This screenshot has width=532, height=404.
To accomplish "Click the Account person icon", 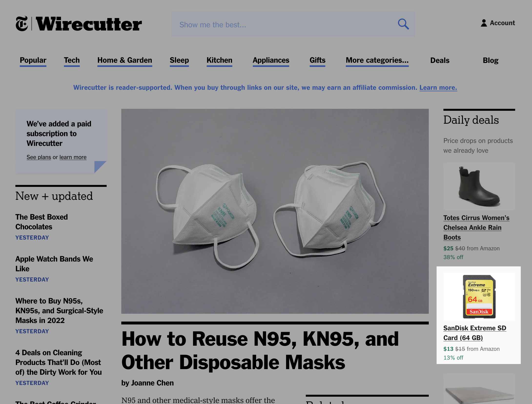I will 484,23.
